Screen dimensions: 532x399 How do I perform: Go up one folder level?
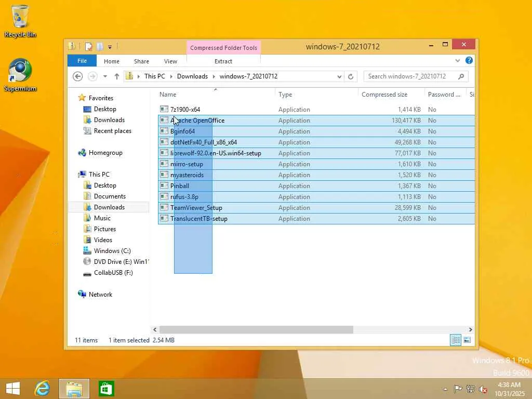pos(117,76)
